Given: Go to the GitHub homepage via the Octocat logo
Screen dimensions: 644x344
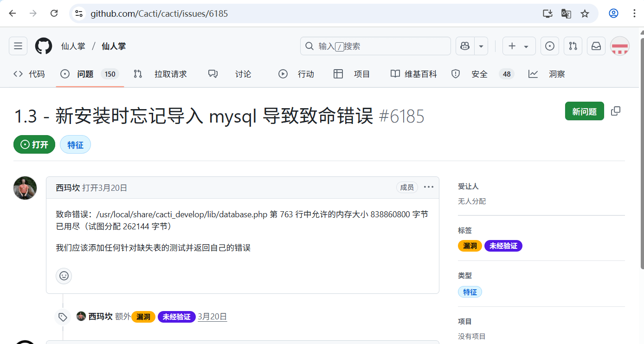Looking at the screenshot, I should pos(44,46).
